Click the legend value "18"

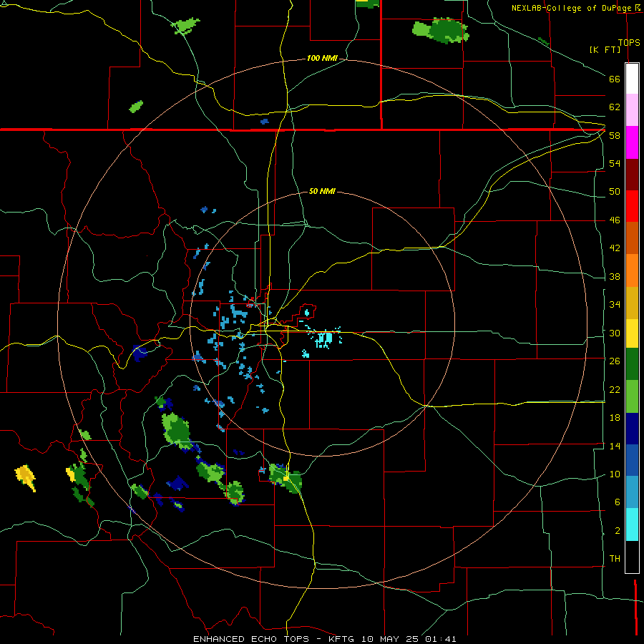point(615,418)
